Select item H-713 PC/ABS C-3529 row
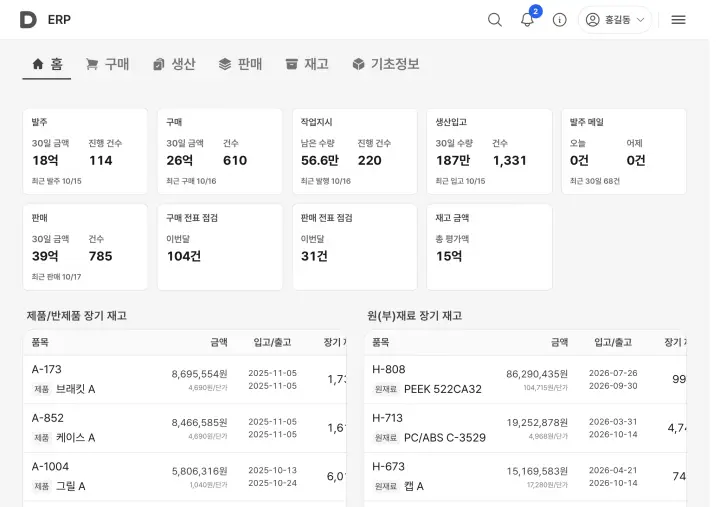Screen dimensions: 720x507 pyautogui.click(x=525, y=428)
